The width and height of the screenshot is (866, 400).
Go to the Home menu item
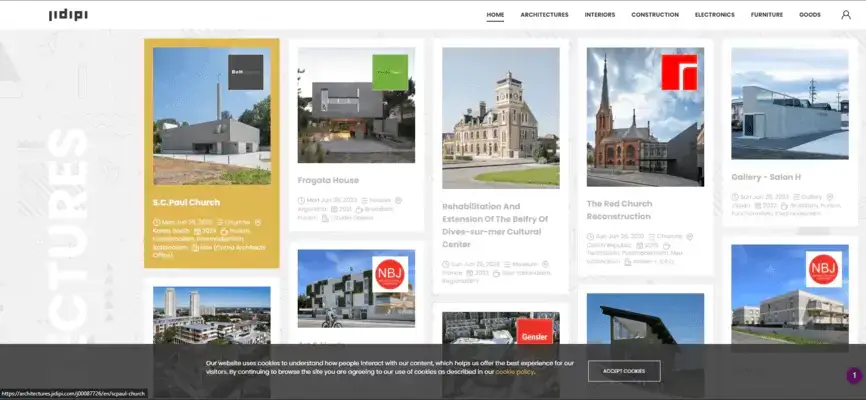tap(495, 15)
